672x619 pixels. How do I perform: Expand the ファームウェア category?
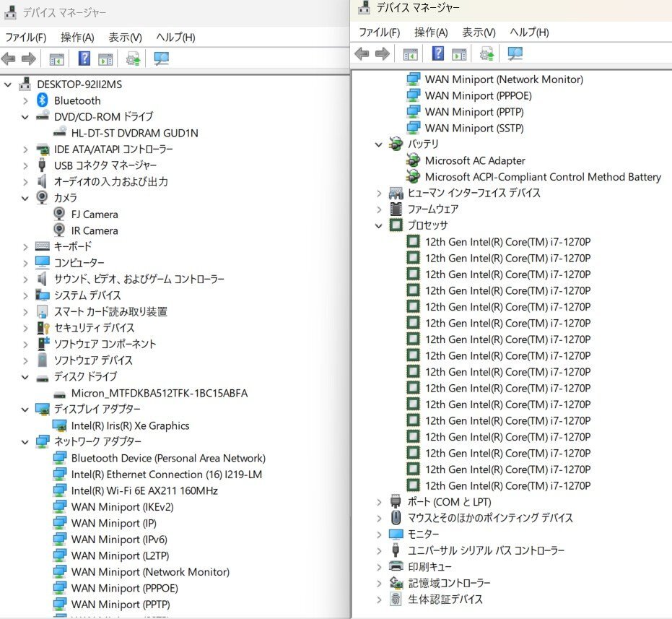[x=379, y=209]
